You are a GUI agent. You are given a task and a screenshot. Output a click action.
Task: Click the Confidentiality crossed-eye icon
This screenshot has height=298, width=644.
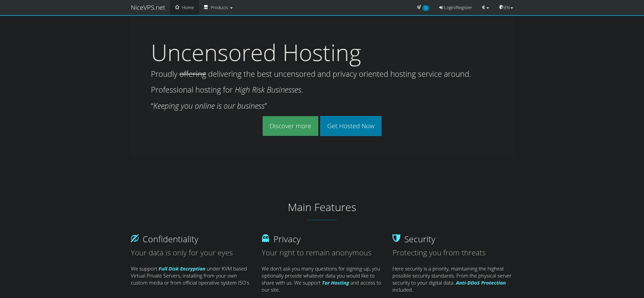pos(135,238)
